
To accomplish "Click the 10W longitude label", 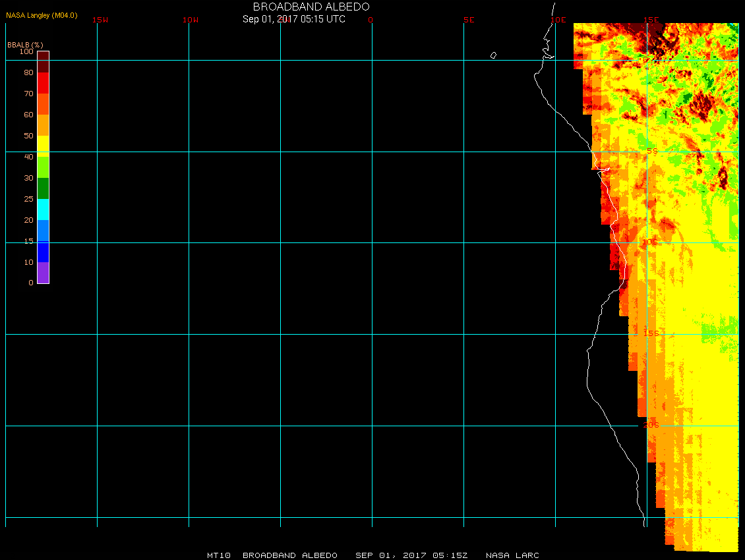I will coord(191,20).
